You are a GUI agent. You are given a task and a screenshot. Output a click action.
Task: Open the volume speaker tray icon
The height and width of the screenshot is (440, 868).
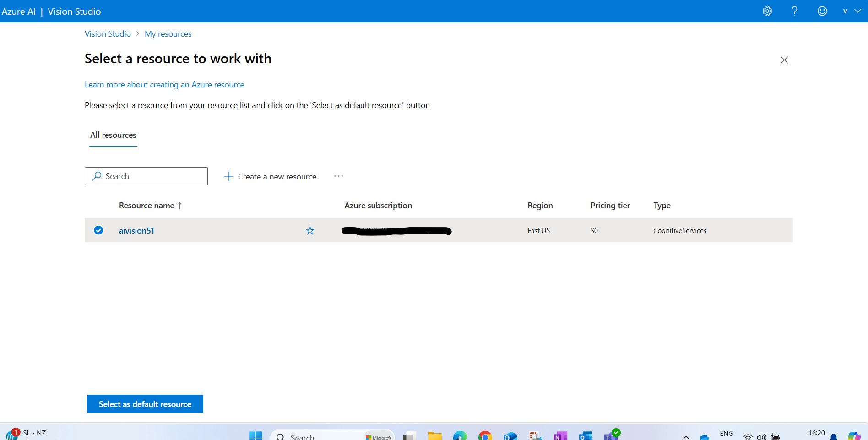(761, 437)
